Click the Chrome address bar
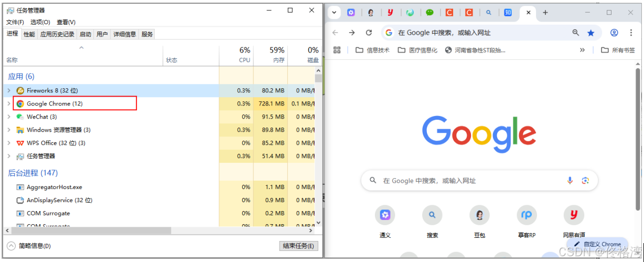Image resolution: width=644 pixels, height=262 pixels. coord(491,33)
